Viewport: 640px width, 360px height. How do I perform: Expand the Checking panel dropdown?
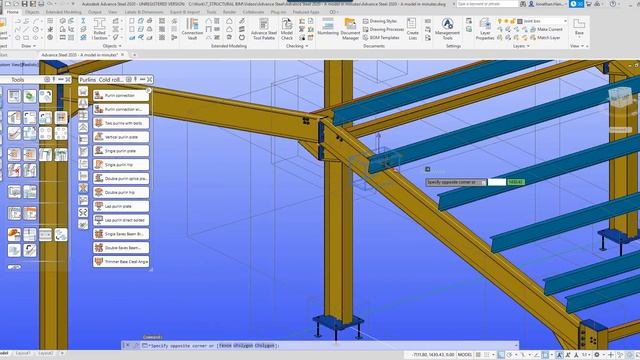[x=297, y=46]
